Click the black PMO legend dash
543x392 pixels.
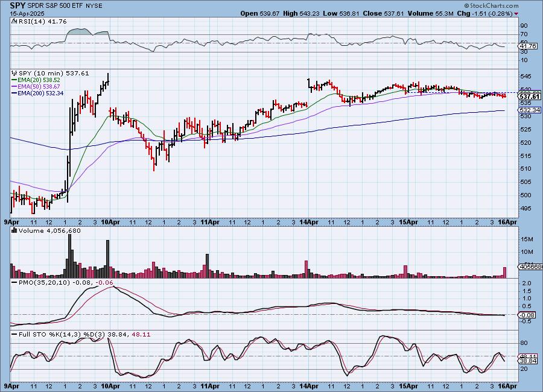[x=14, y=283]
